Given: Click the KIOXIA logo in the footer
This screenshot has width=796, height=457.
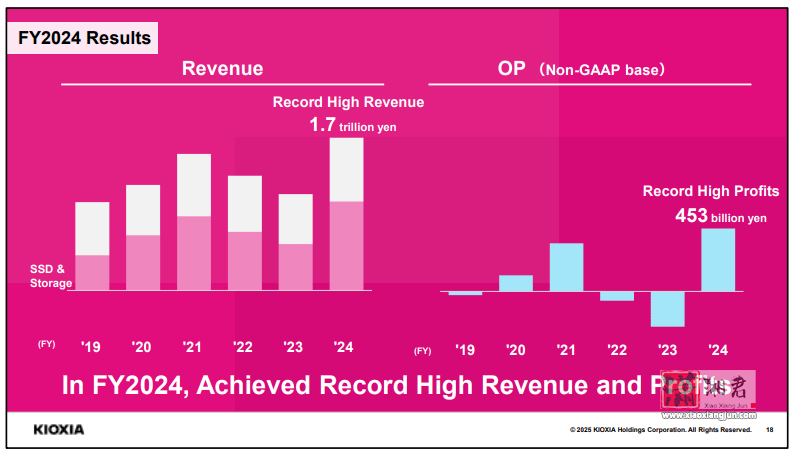Looking at the screenshot, I should pos(59,430).
